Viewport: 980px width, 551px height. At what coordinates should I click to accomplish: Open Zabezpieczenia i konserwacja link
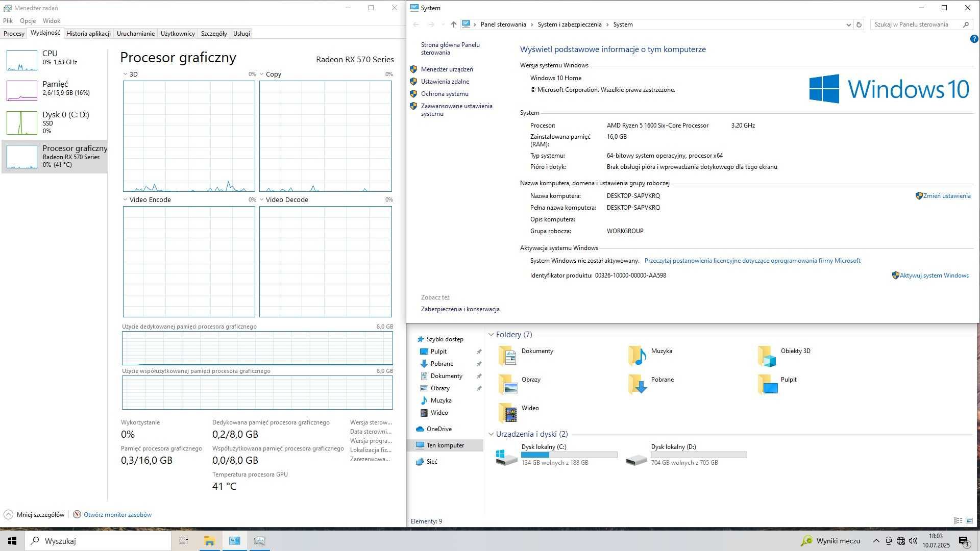click(460, 309)
